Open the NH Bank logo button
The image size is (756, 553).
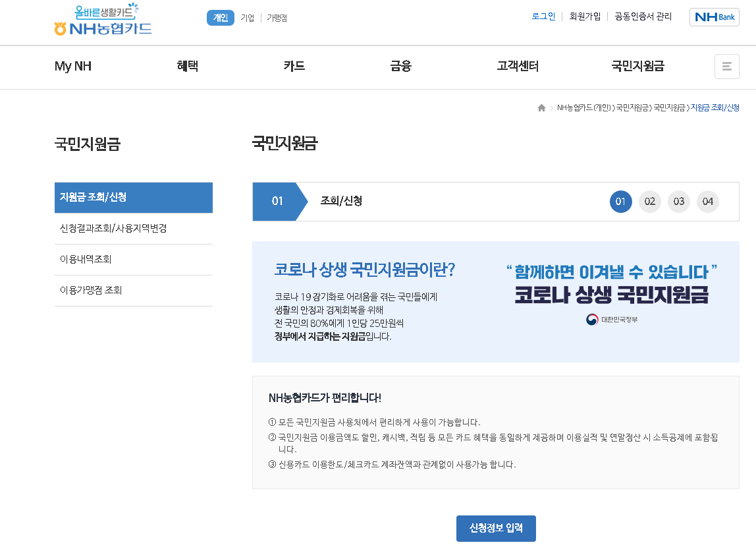714,17
